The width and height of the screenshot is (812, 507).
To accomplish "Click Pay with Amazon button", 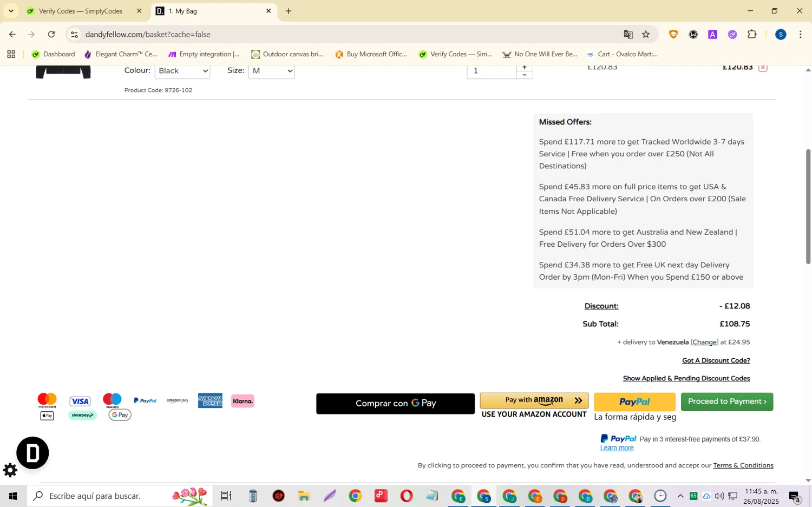I will 534,400.
